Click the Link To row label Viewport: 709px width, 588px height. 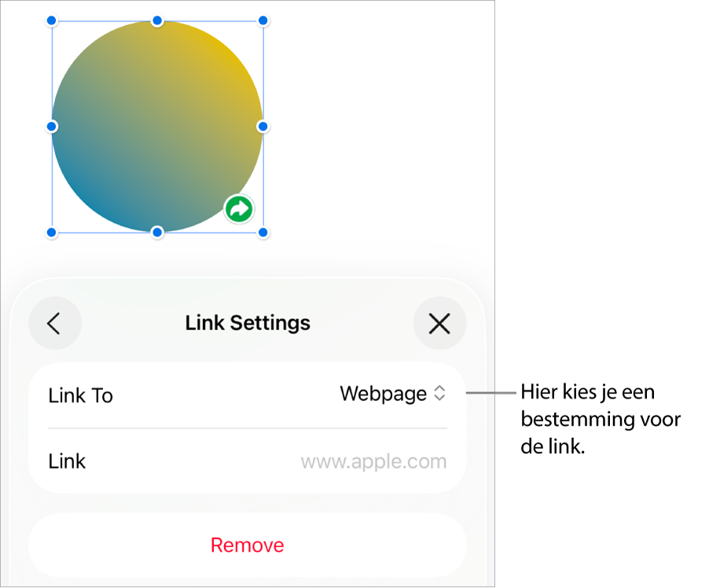[x=80, y=395]
